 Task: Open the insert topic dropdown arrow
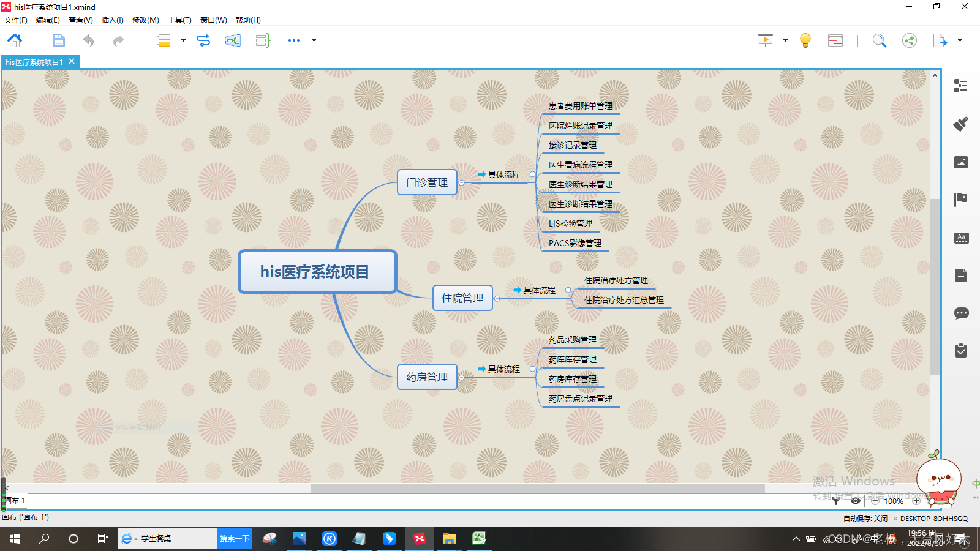(183, 40)
